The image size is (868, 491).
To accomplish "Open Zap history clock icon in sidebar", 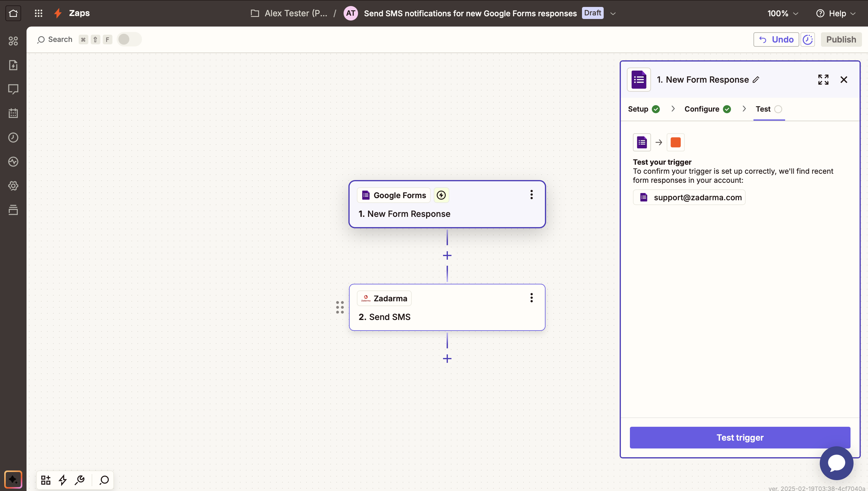I will [x=13, y=138].
